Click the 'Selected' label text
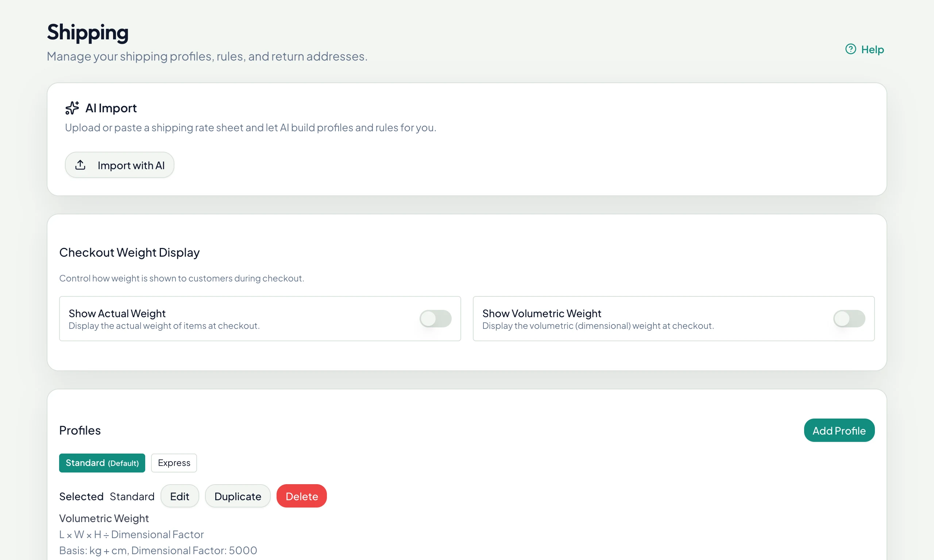 81,496
